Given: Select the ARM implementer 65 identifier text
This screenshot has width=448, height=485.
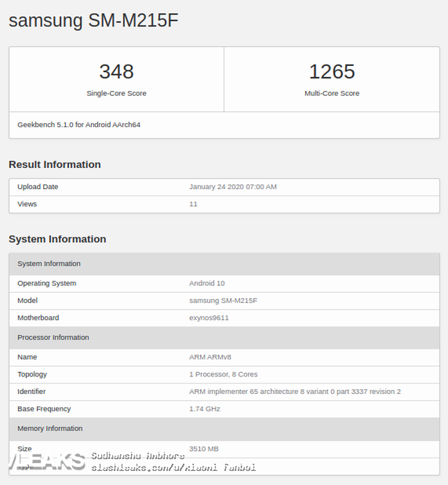Looking at the screenshot, I should click(x=295, y=392).
